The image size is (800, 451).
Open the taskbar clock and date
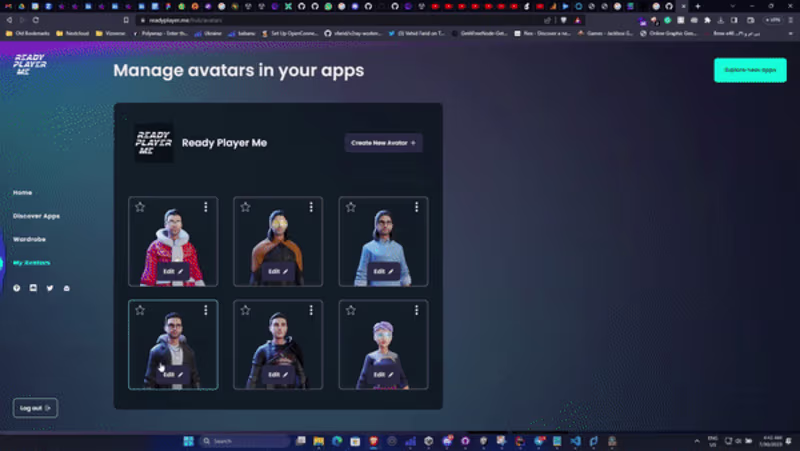coord(770,441)
